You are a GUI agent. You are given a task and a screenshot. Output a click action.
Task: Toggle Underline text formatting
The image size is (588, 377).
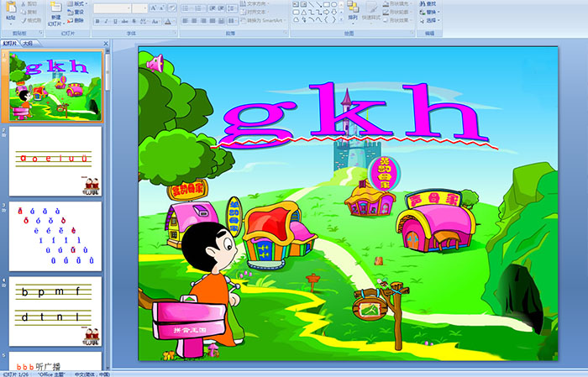pos(115,21)
